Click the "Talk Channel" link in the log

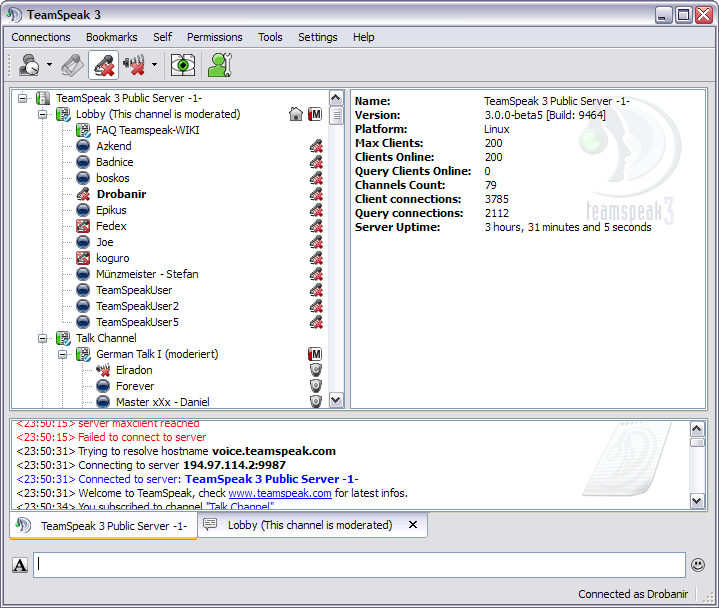click(240, 506)
